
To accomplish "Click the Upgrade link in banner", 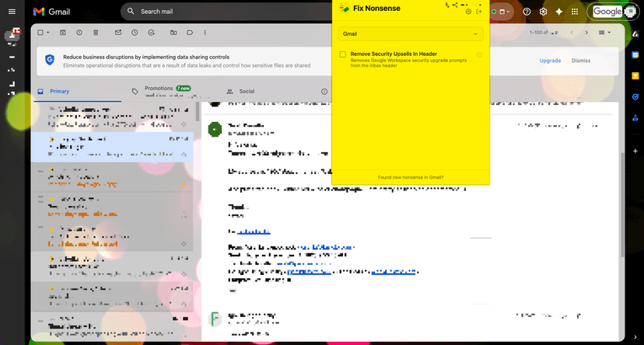I will coord(550,61).
